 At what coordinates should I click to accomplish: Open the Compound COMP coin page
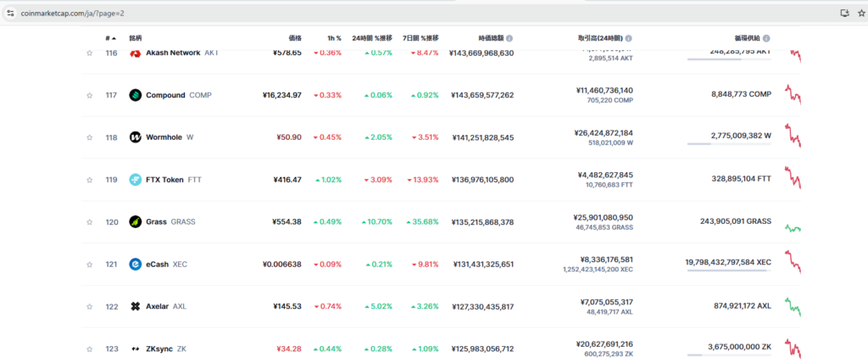[x=178, y=95]
